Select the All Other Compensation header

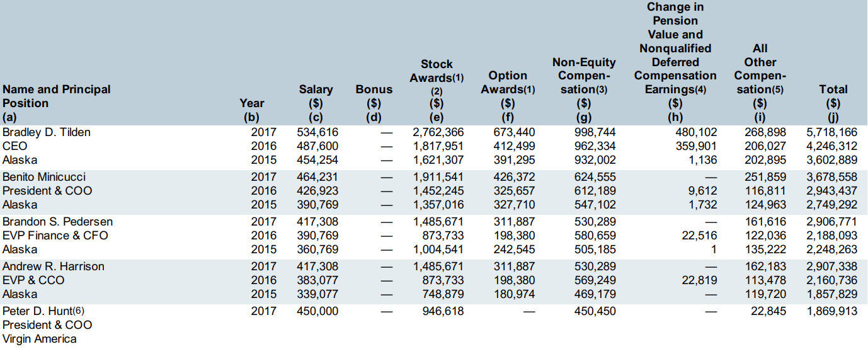(760, 69)
